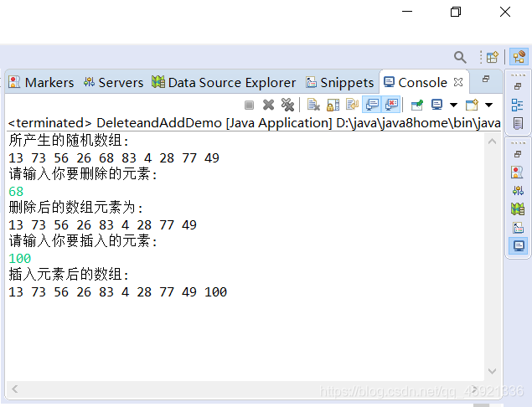The height and width of the screenshot is (407, 532).
Task: Open the Display Selected Console dropdown arrow
Action: [453, 105]
